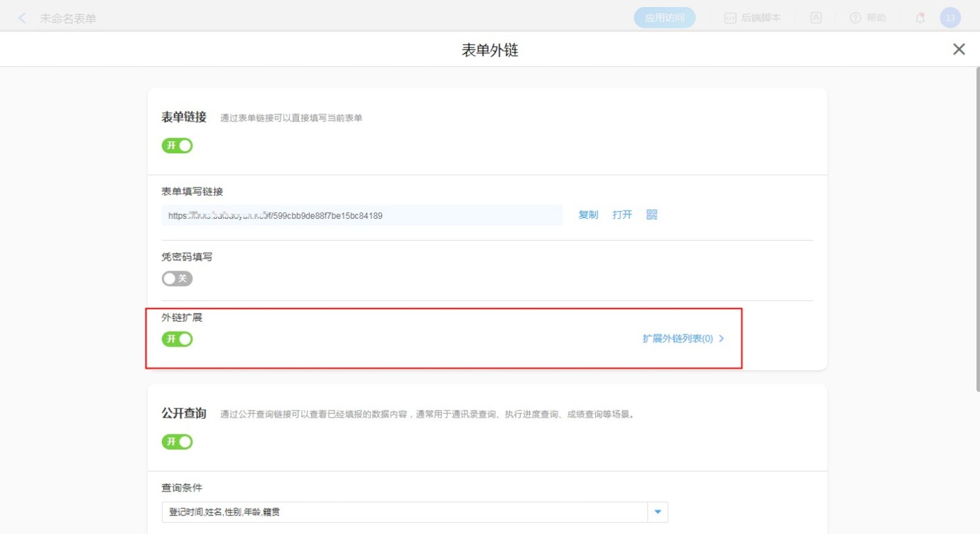Click the QR code icon beside 打开
Screen dimensions: 980x534
[652, 215]
